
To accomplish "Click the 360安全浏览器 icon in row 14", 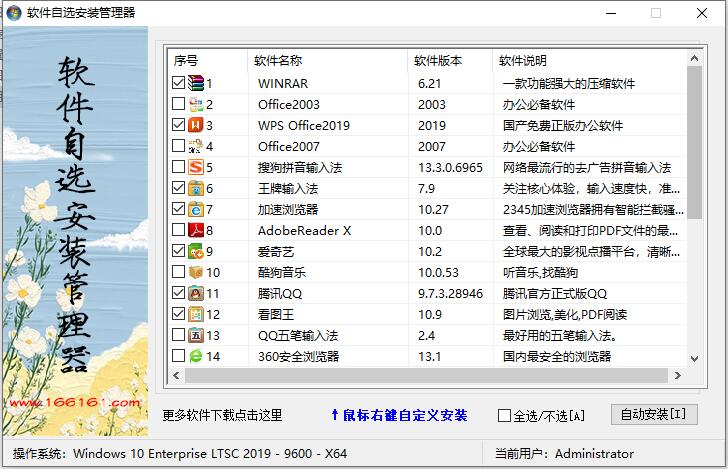I will (x=195, y=356).
